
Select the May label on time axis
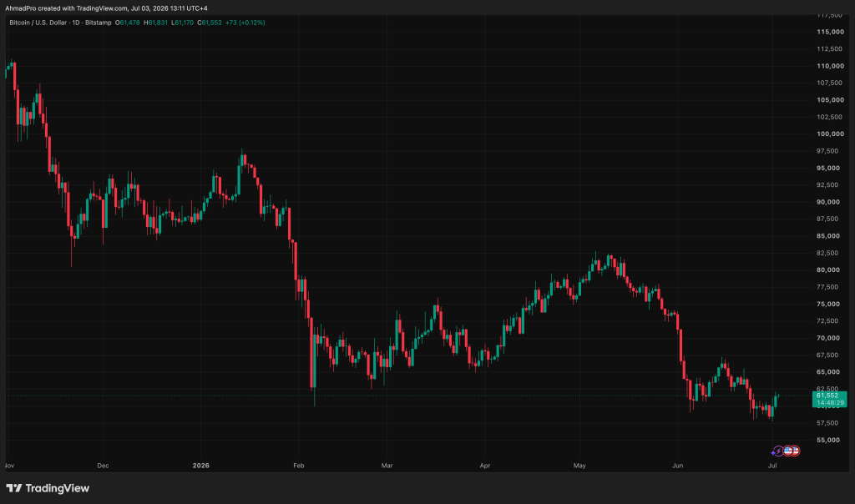(x=579, y=466)
